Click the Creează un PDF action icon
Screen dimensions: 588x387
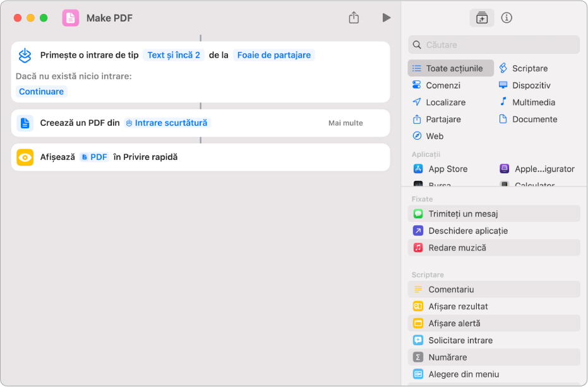(25, 123)
